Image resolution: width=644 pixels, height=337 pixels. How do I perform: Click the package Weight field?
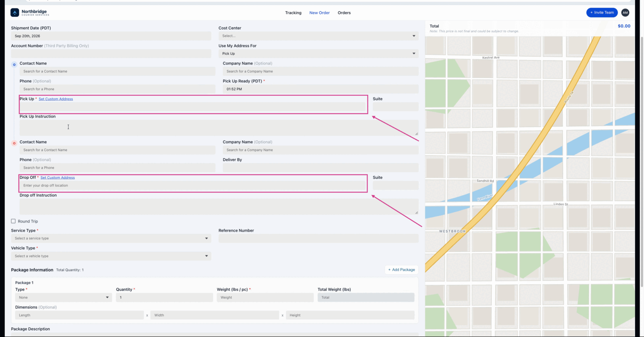click(x=265, y=298)
